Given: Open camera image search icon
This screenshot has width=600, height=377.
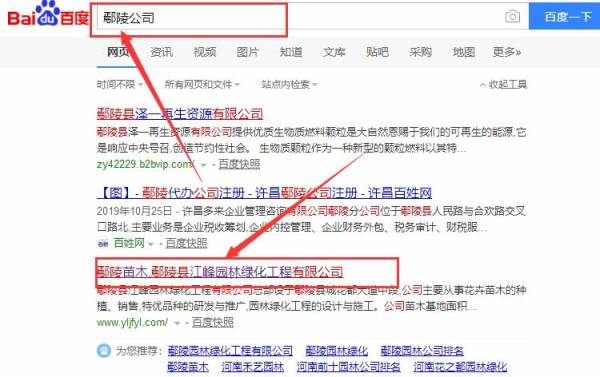Looking at the screenshot, I should tap(512, 17).
